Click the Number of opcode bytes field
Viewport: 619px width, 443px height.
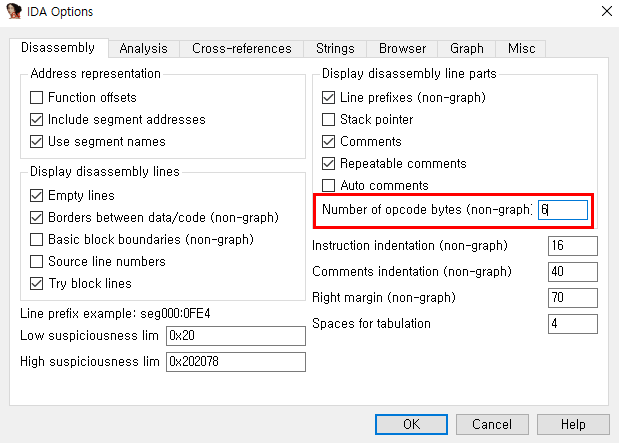[x=563, y=210]
